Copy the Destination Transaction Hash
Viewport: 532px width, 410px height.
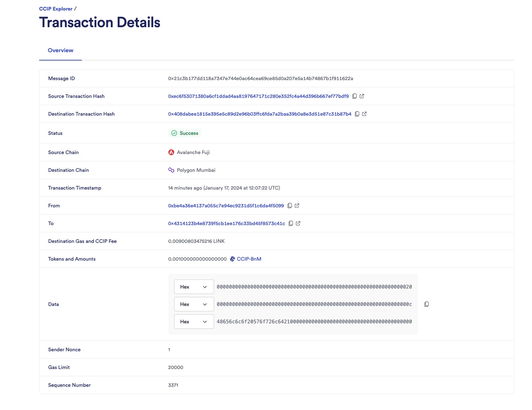coord(357,114)
